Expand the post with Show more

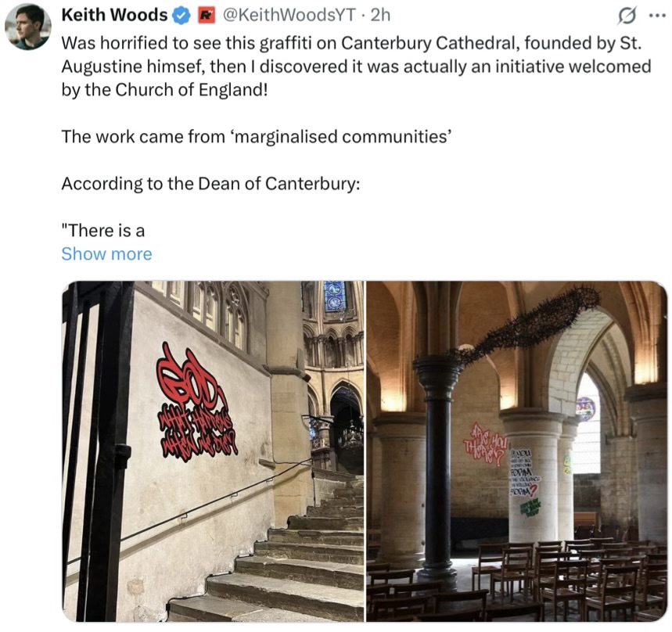[106, 254]
